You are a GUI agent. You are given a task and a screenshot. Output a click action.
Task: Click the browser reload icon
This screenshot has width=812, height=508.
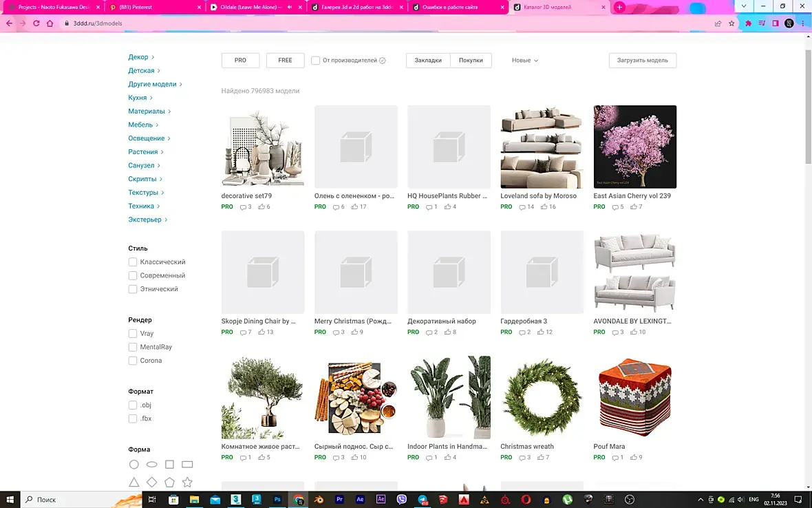36,23
